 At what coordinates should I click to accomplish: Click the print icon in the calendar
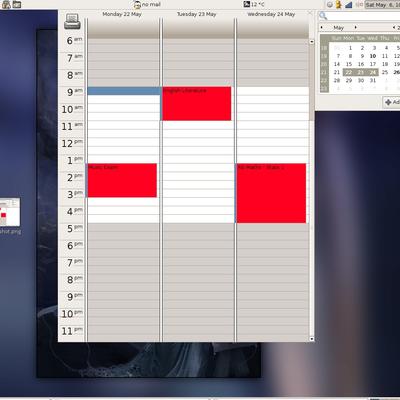coord(72,21)
